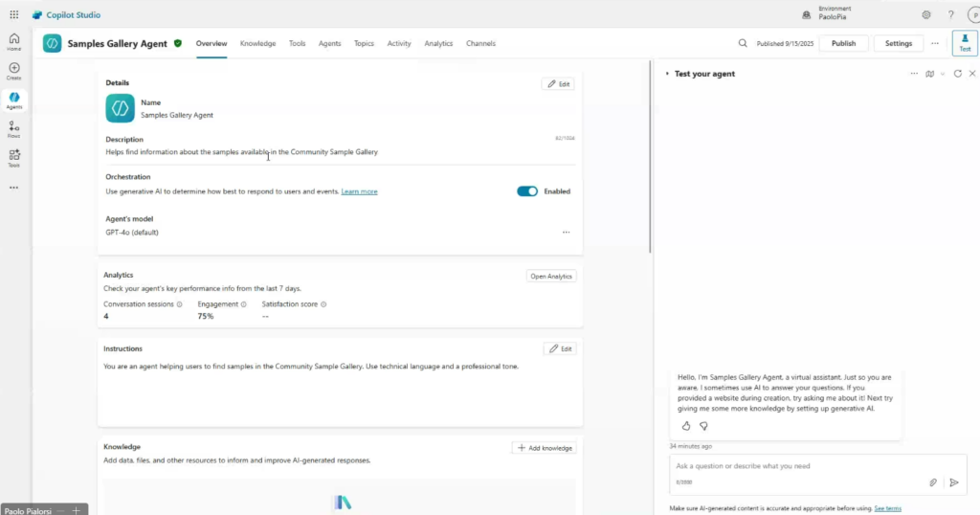980x515 pixels.
Task: Open test panel more options ellipsis
Action: click(914, 74)
